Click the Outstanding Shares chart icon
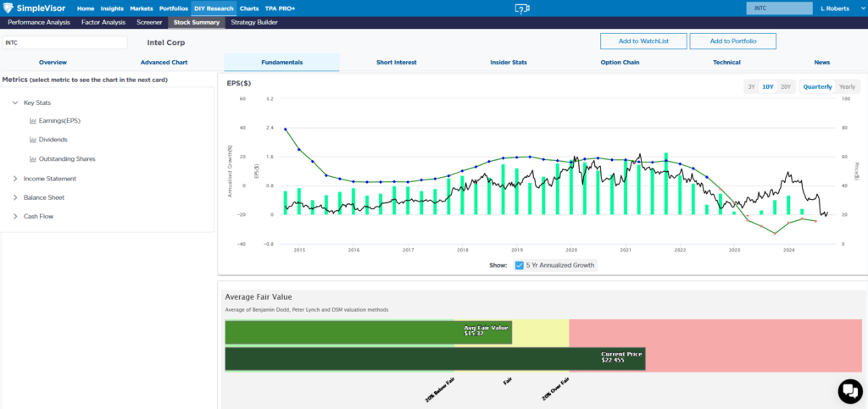Viewport: 868px width, 409px height. pyautogui.click(x=33, y=159)
